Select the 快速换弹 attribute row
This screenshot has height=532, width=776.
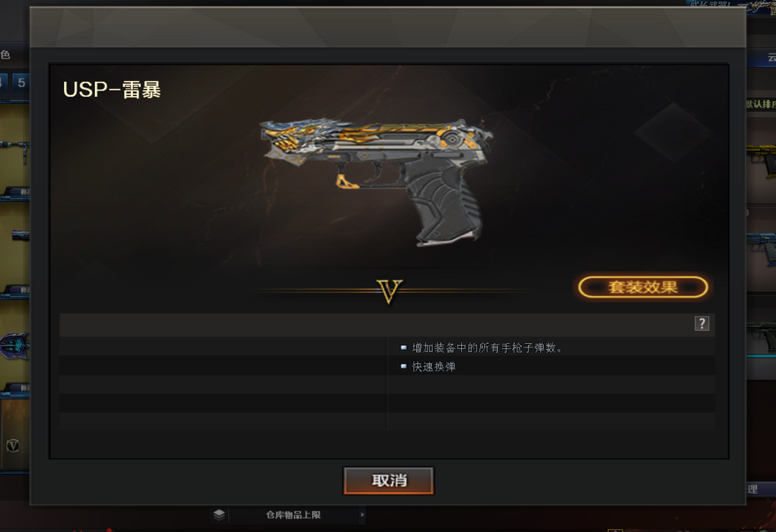click(551, 366)
